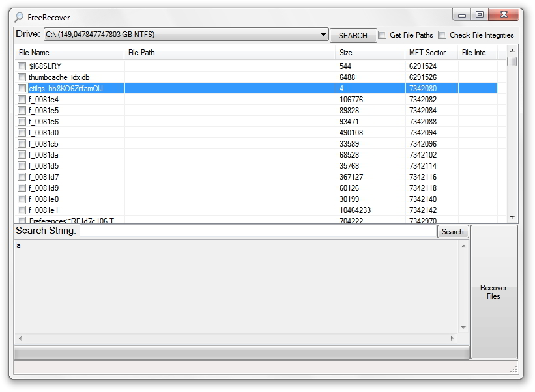Minimize the FreeRecover window

pos(462,15)
